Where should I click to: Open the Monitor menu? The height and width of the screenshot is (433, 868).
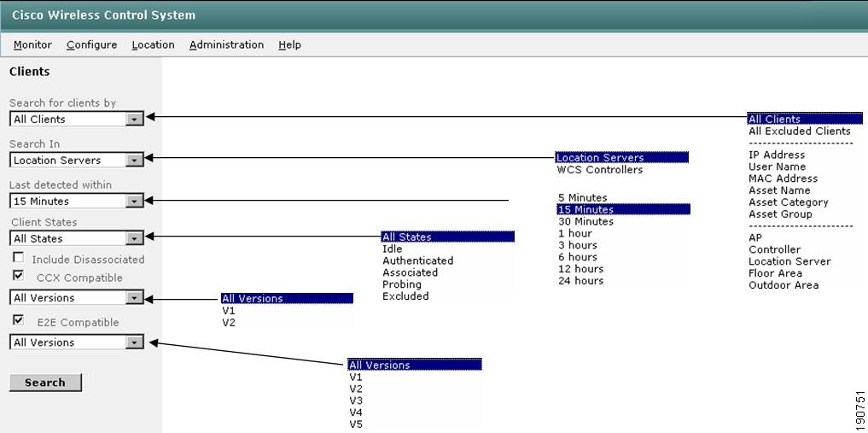tap(32, 45)
